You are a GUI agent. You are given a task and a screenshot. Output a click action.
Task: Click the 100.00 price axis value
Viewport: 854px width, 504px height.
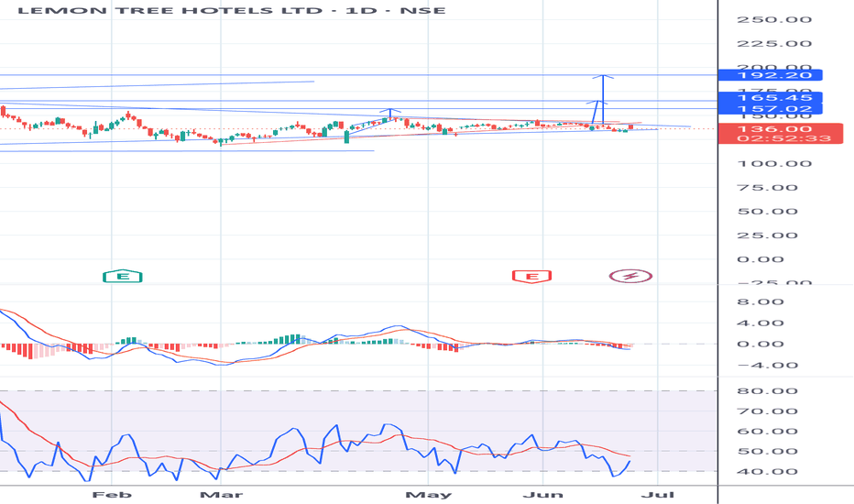[774, 163]
